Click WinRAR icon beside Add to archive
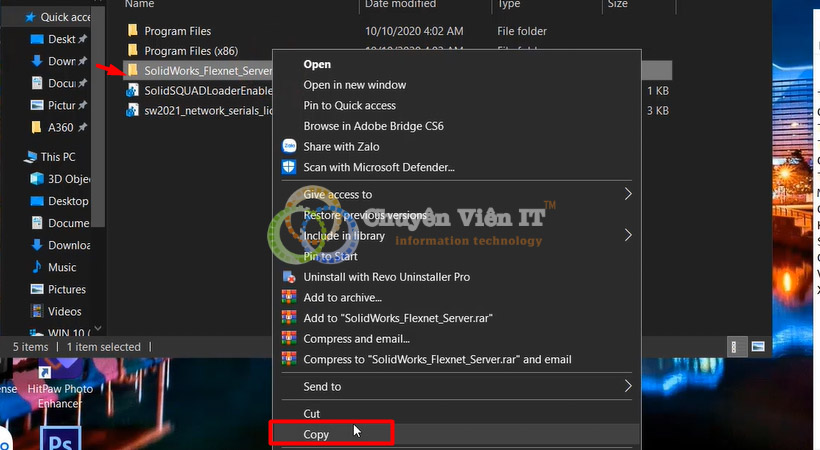 [289, 297]
